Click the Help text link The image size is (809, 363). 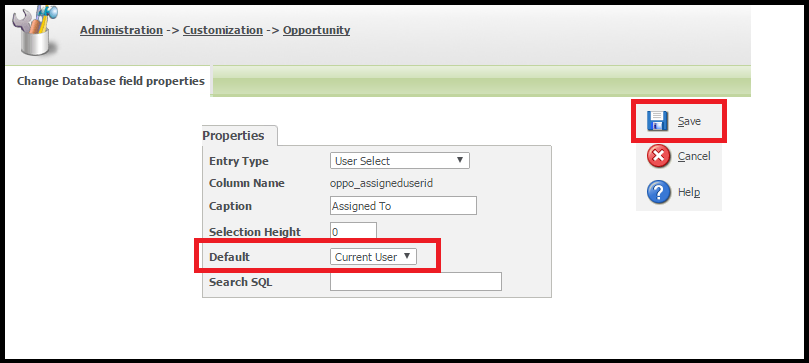[x=689, y=192]
